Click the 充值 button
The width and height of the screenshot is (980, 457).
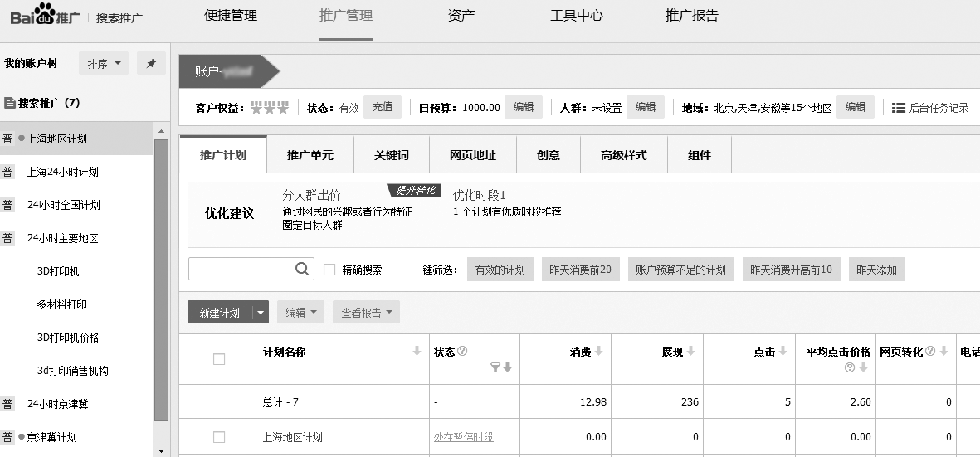(383, 107)
